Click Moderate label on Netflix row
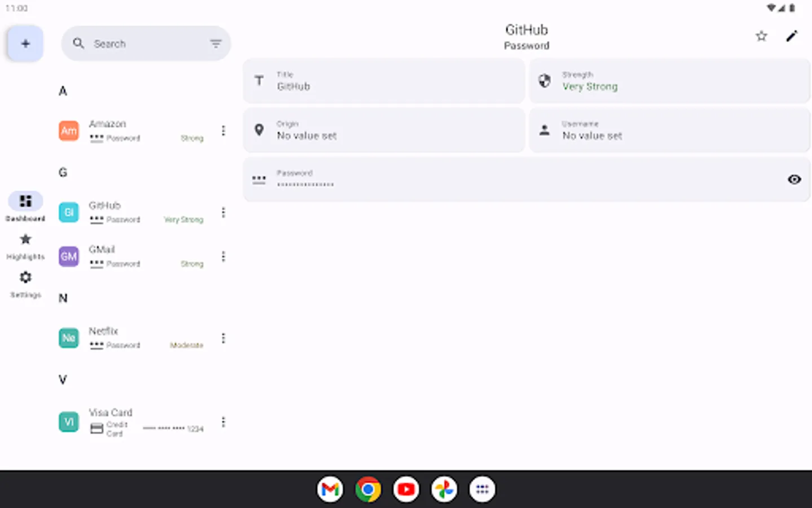 coord(187,345)
